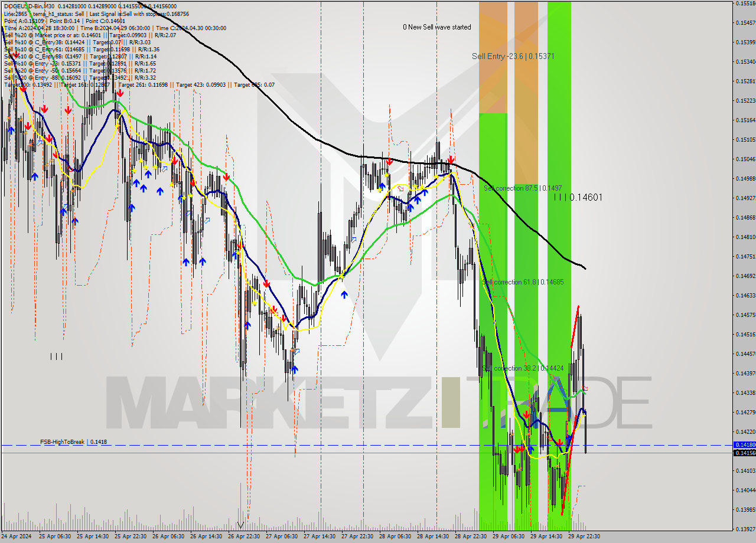Click the 'FSB-HighToBreak | 0.1418' label
The height and width of the screenshot is (543, 756).
[74, 441]
